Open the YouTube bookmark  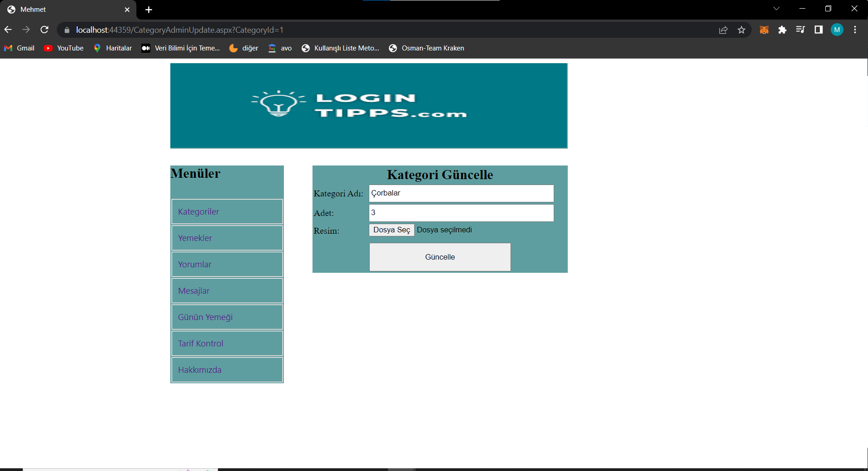[x=64, y=48]
